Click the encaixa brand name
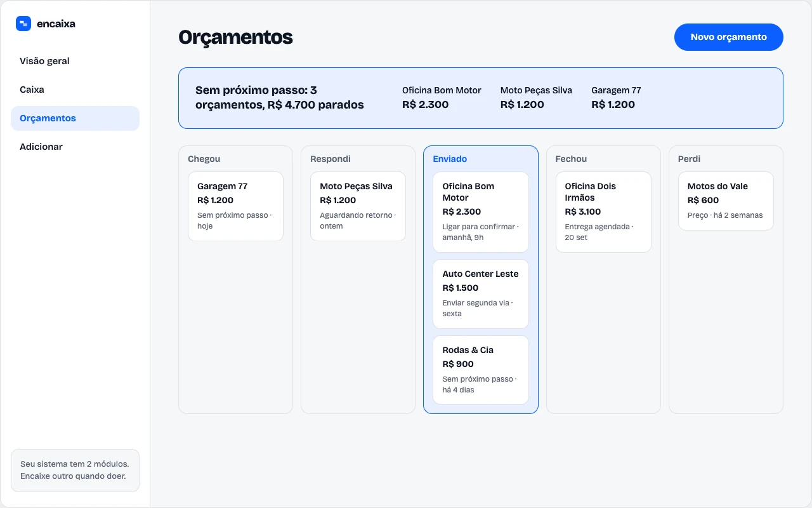Viewport: 812px width, 508px height. point(56,23)
